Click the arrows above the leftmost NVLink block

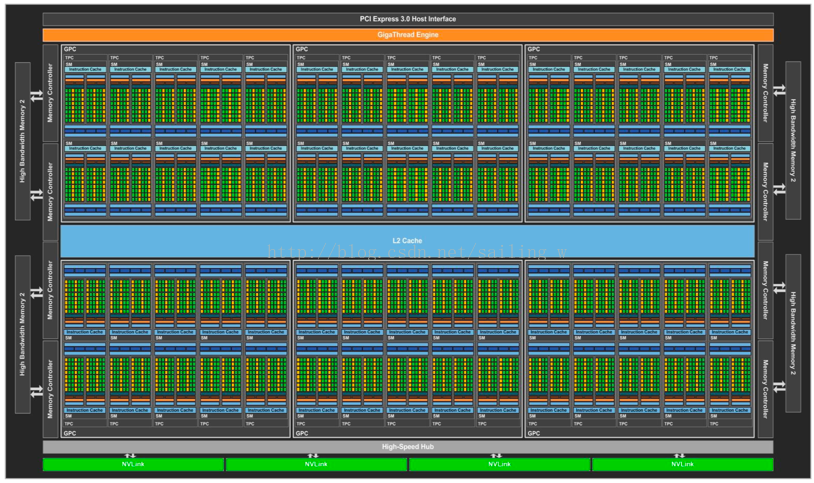tap(131, 455)
